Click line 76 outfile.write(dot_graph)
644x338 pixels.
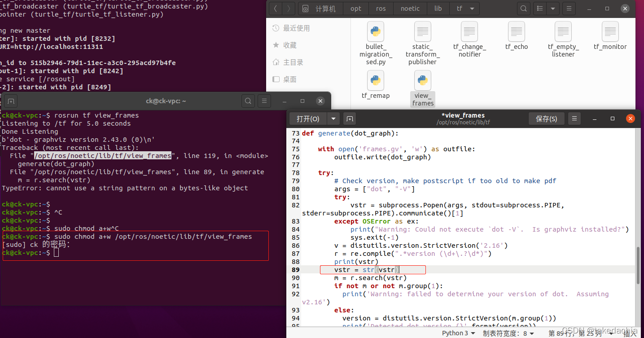click(x=382, y=157)
